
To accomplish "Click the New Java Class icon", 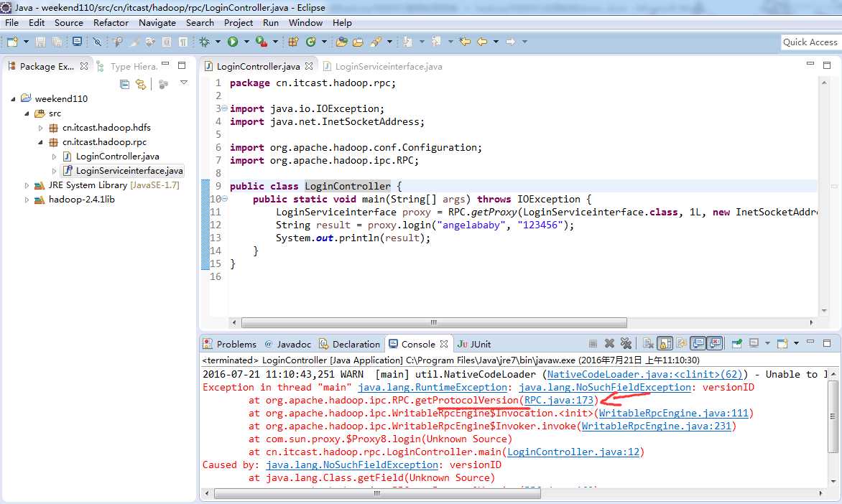I will [x=310, y=42].
